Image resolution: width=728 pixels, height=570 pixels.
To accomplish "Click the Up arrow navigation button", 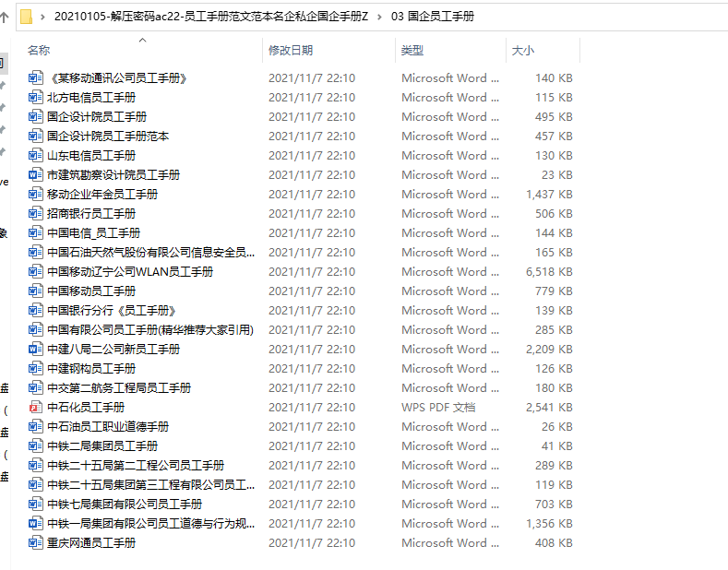I will [5, 18].
